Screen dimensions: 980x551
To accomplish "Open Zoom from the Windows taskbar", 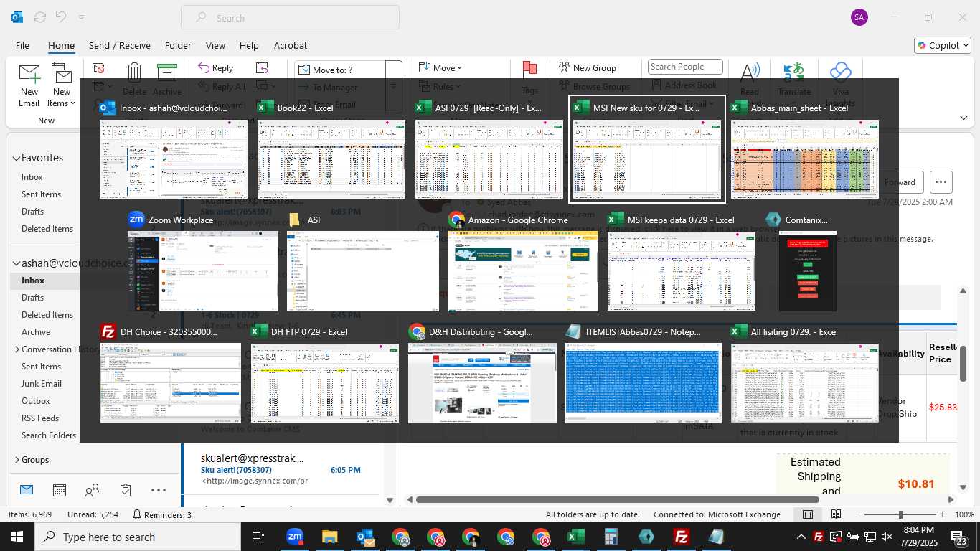I will (x=294, y=537).
